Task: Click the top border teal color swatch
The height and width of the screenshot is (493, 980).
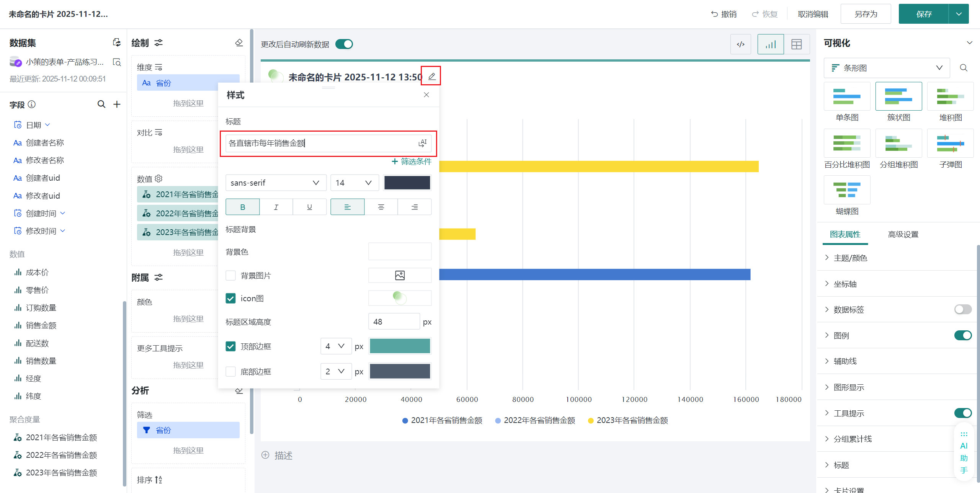Action: click(x=400, y=346)
